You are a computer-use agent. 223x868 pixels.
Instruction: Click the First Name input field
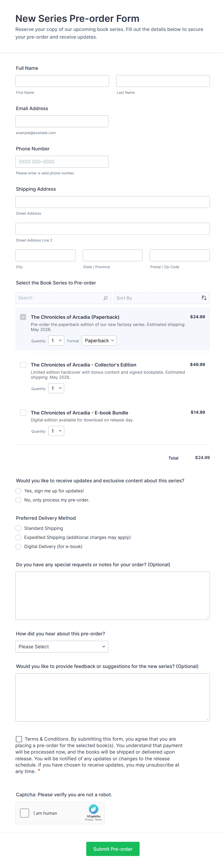(x=62, y=81)
